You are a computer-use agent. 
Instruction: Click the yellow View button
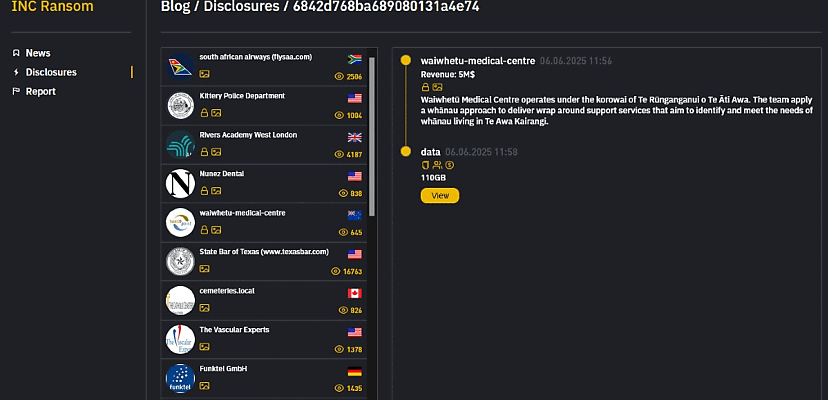(x=440, y=196)
